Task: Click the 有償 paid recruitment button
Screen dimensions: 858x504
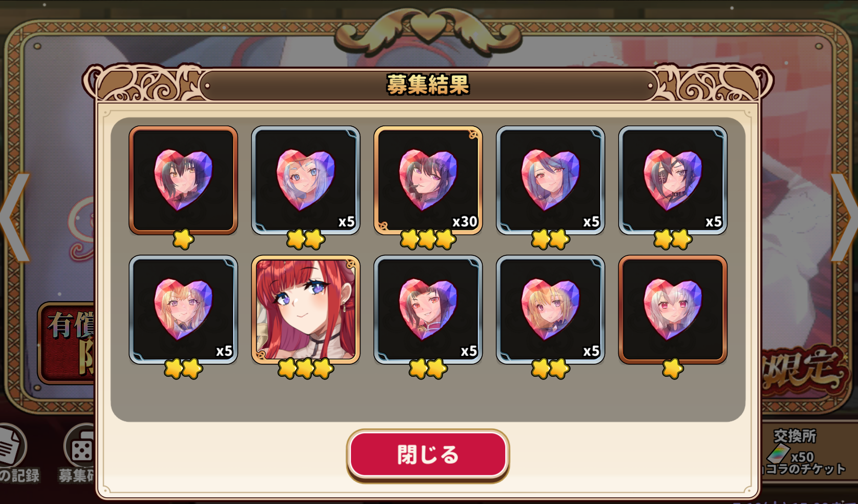Action: (67, 343)
